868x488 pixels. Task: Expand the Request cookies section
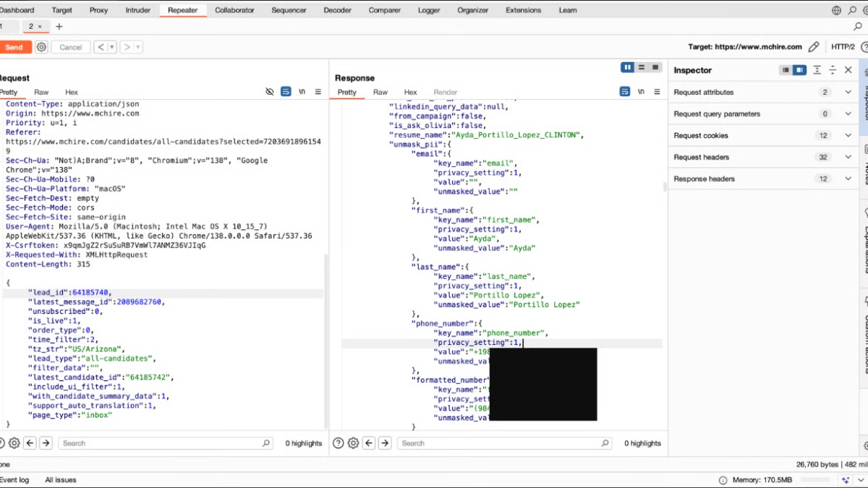[x=848, y=135]
